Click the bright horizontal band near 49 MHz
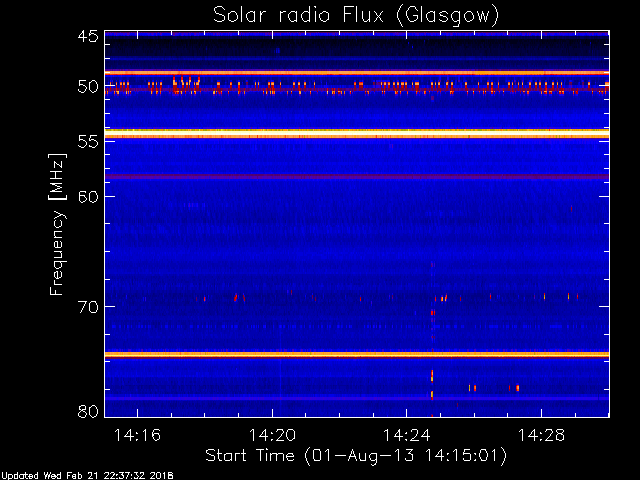 357,73
